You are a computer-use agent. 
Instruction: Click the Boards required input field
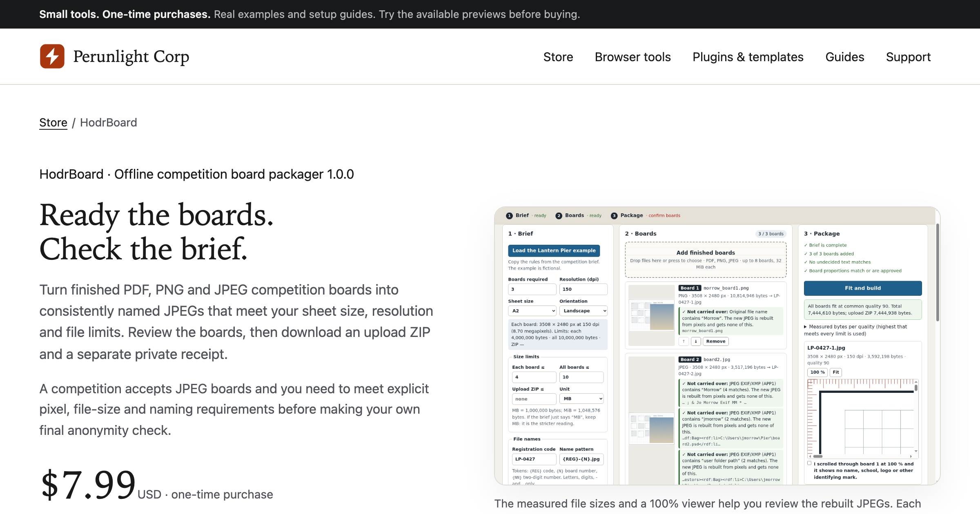coord(532,289)
